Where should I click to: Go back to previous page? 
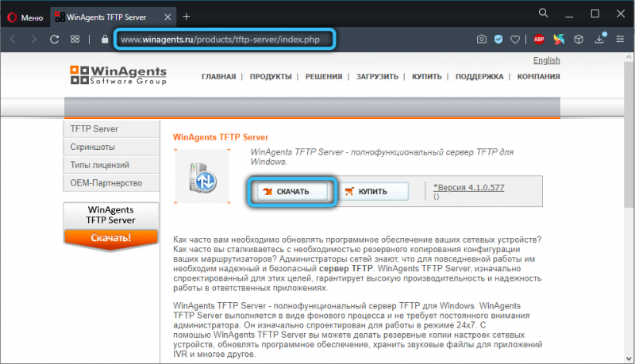pyautogui.click(x=13, y=39)
